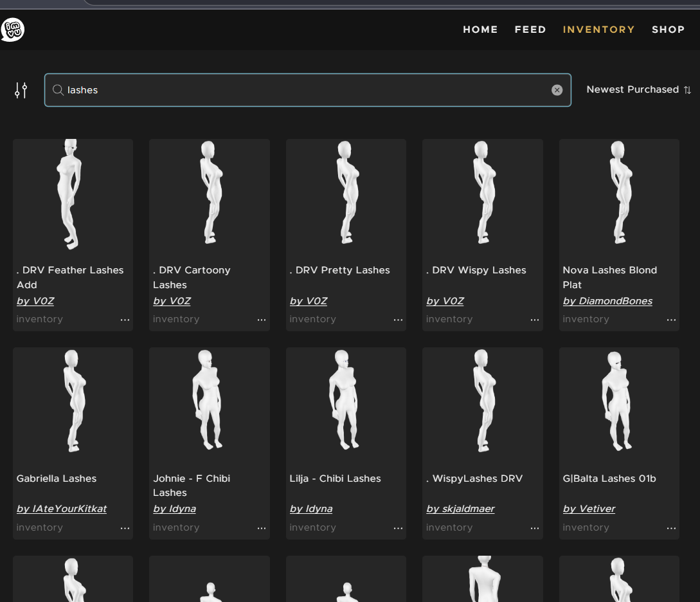The image size is (700, 602).
Task: Open options menu for DRV Cartoony Lashes
Action: [262, 320]
